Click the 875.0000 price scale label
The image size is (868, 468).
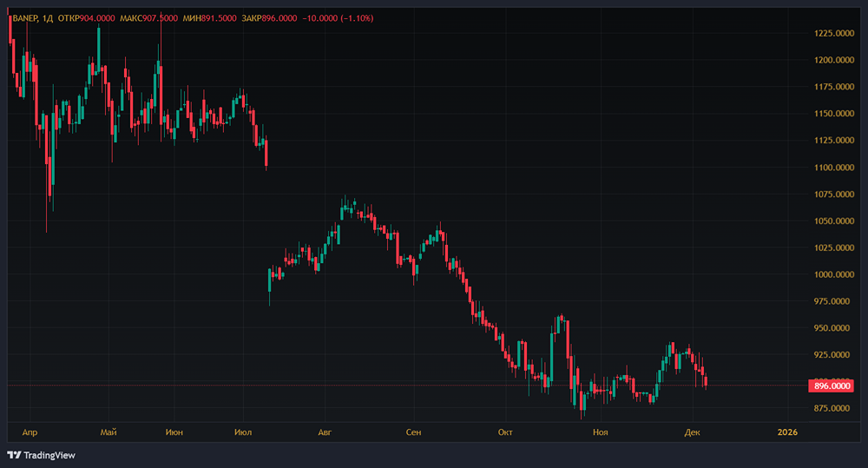tap(831, 408)
